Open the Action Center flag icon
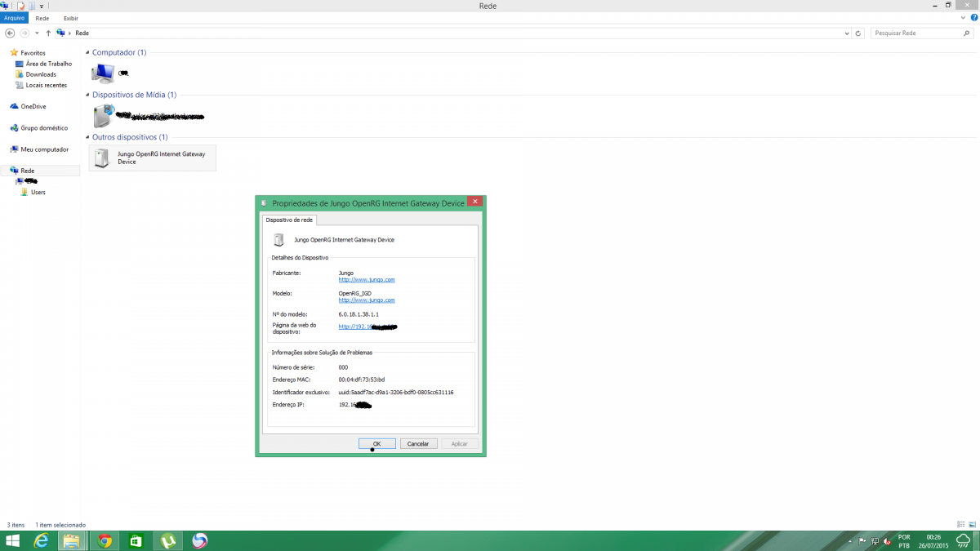This screenshot has width=980, height=551. 862,540
